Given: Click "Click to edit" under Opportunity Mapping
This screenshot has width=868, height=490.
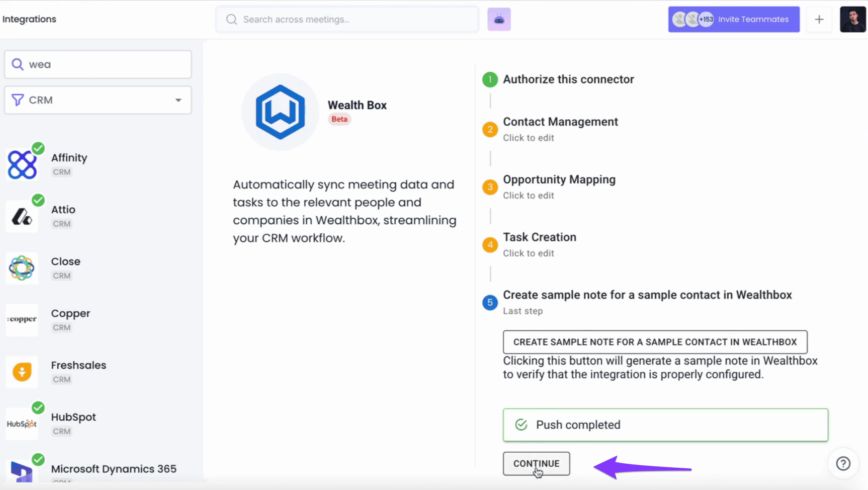Looking at the screenshot, I should pyautogui.click(x=528, y=196).
